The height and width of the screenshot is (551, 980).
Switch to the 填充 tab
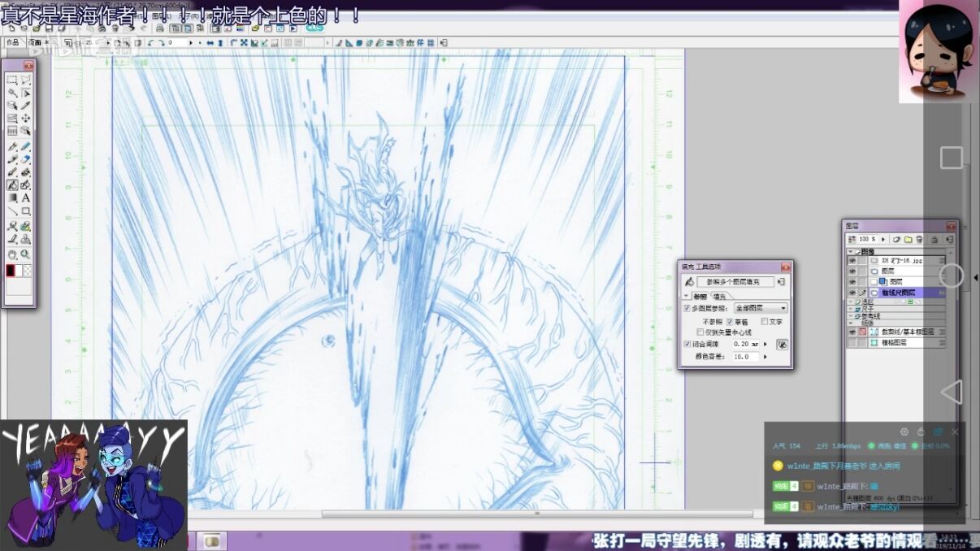point(719,297)
